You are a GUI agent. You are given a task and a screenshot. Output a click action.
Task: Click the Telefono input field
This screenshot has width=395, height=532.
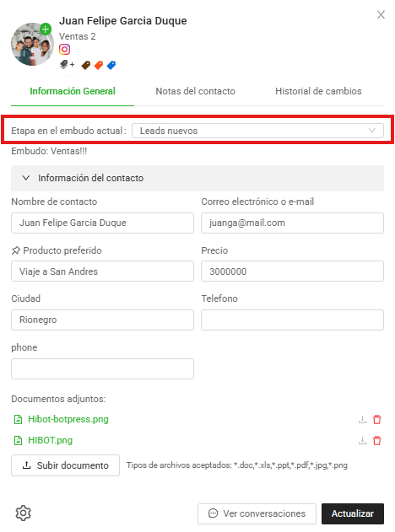pos(292,320)
